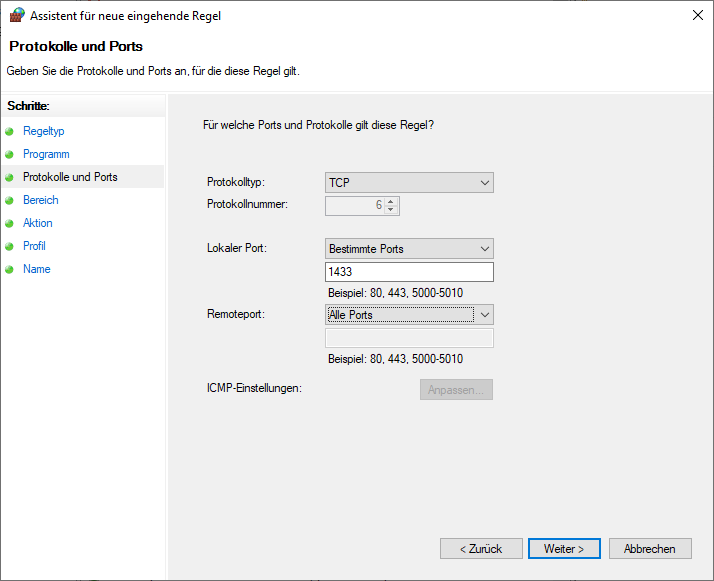Click the green dot beside Bereich
Screen dimensions: 714x581
11,200
